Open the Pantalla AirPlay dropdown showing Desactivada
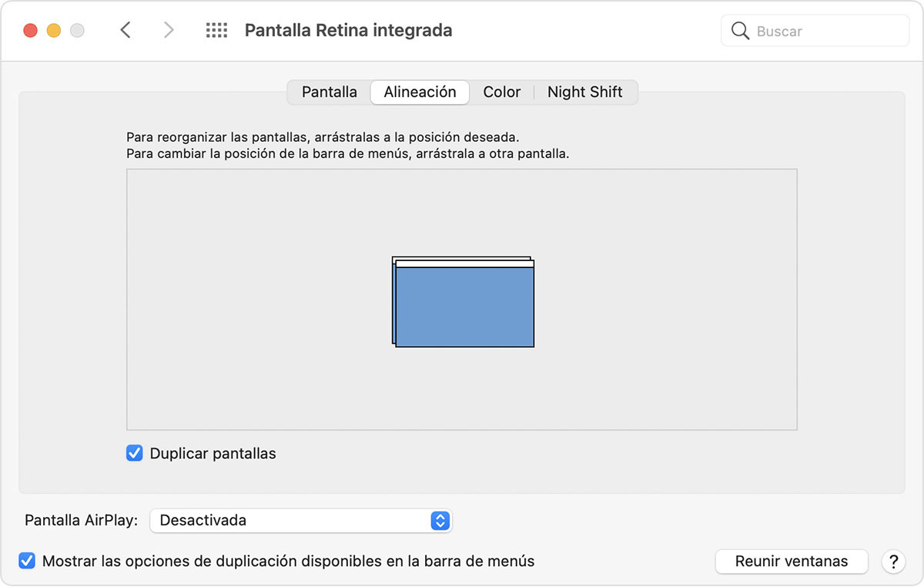Viewport: 924px width, 587px height. click(x=300, y=521)
